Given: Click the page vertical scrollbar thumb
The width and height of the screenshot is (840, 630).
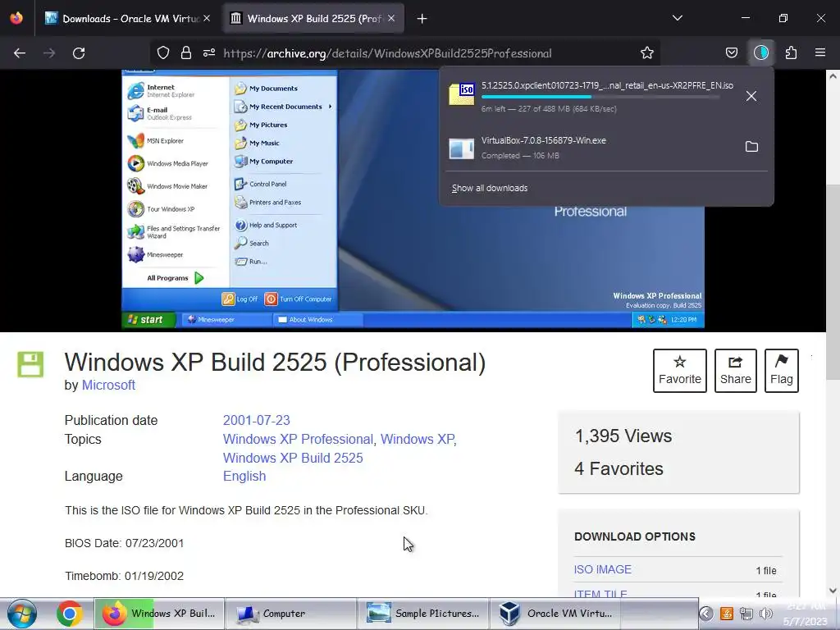Looking at the screenshot, I should tap(833, 282).
